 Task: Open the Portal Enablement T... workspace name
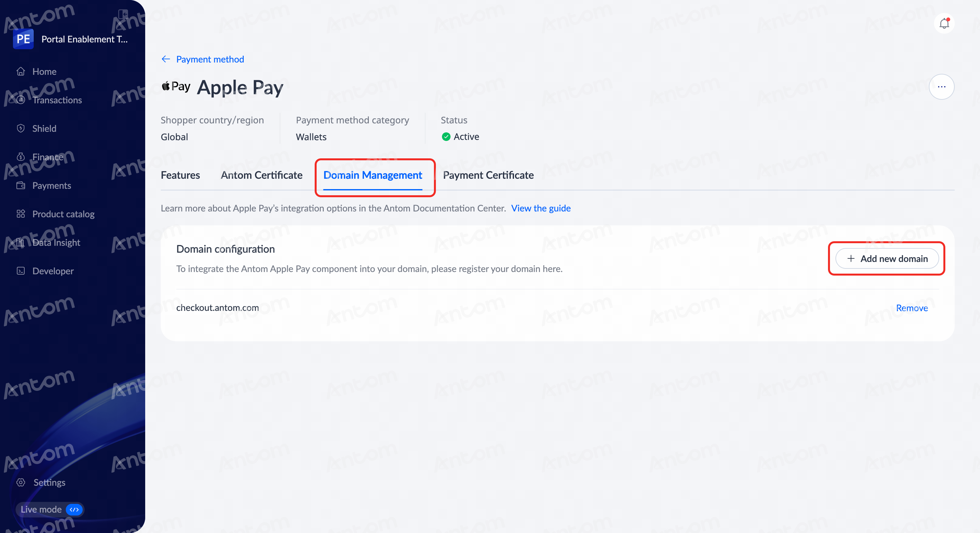(x=85, y=39)
